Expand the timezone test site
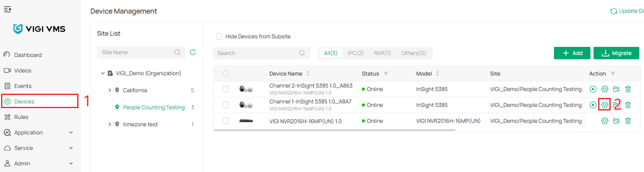 110,124
